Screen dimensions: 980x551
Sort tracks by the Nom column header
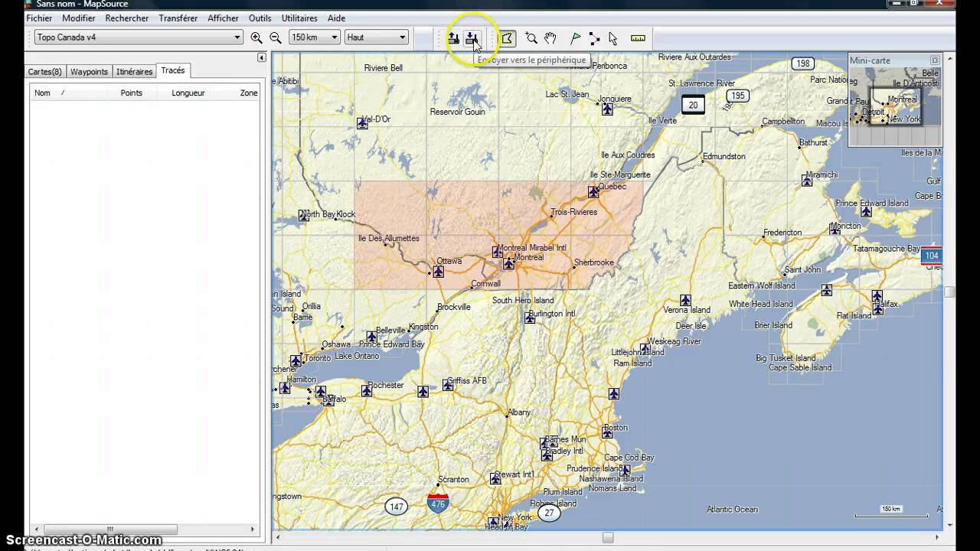coord(68,93)
